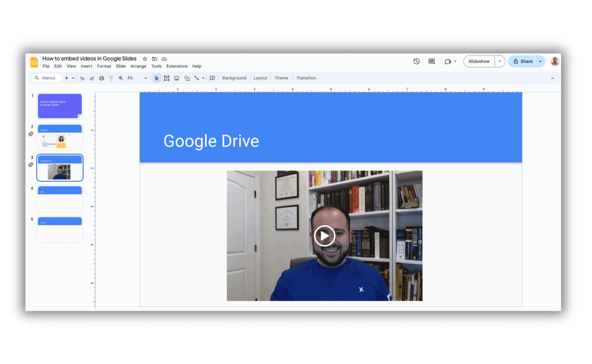Viewport: 592px width, 364px height.
Task: Open version history clock icon
Action: click(x=417, y=61)
